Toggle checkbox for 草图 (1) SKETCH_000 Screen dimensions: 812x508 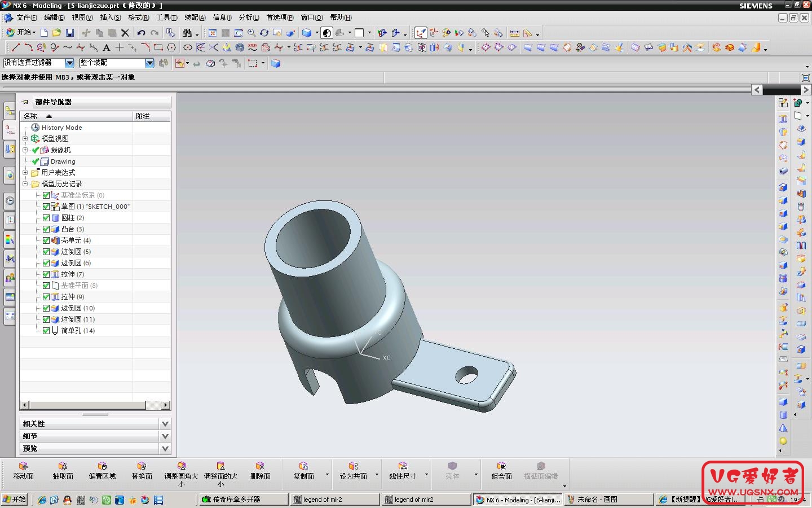pos(46,207)
